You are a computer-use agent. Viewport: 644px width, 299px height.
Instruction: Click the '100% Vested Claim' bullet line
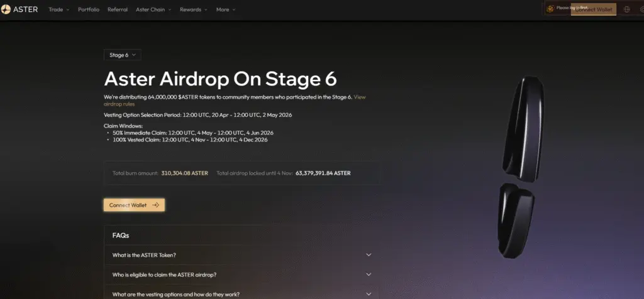click(x=190, y=139)
